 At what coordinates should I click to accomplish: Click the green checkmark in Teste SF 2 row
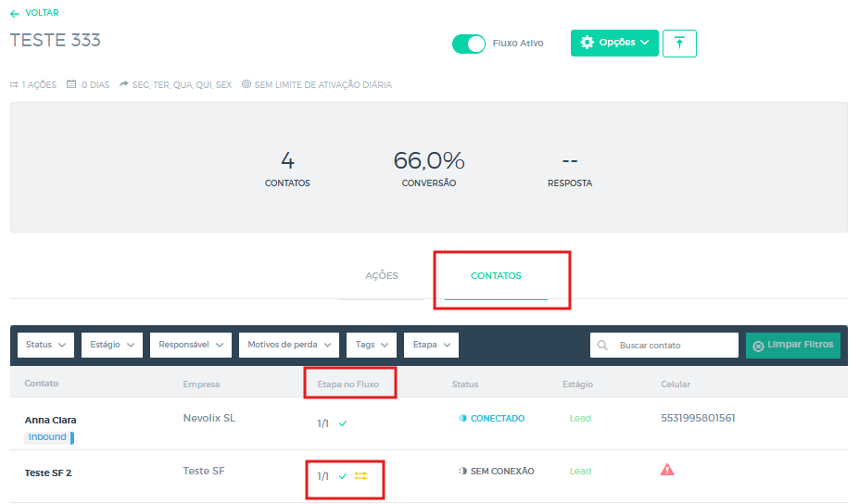click(x=343, y=476)
